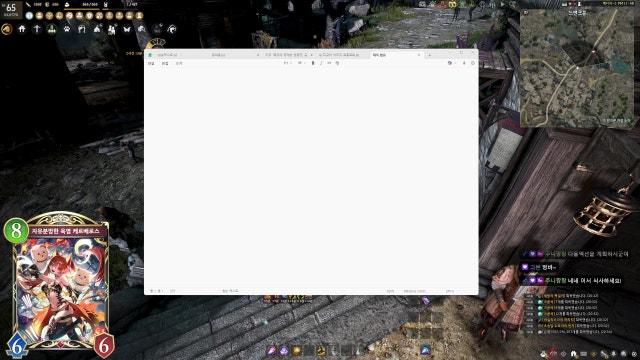The height and width of the screenshot is (360, 640).
Task: Click the italic formatting button in Notepad
Action: (321, 63)
